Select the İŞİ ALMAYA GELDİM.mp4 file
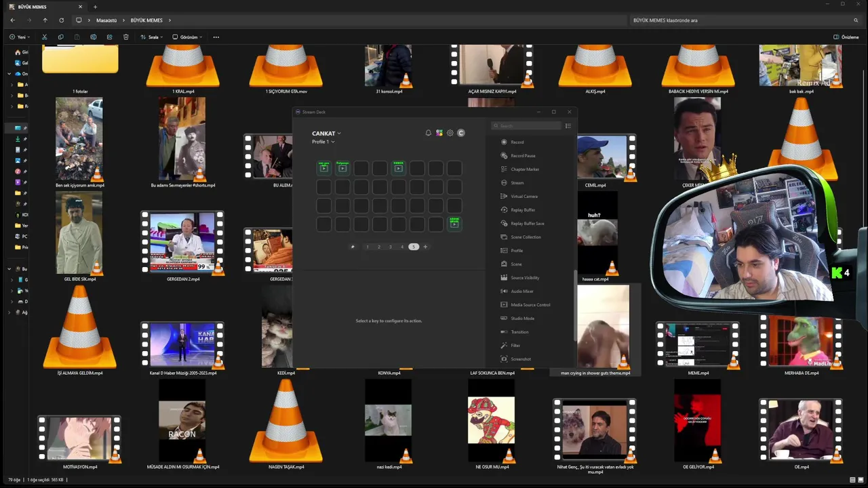Image resolution: width=868 pixels, height=488 pixels. (80, 332)
